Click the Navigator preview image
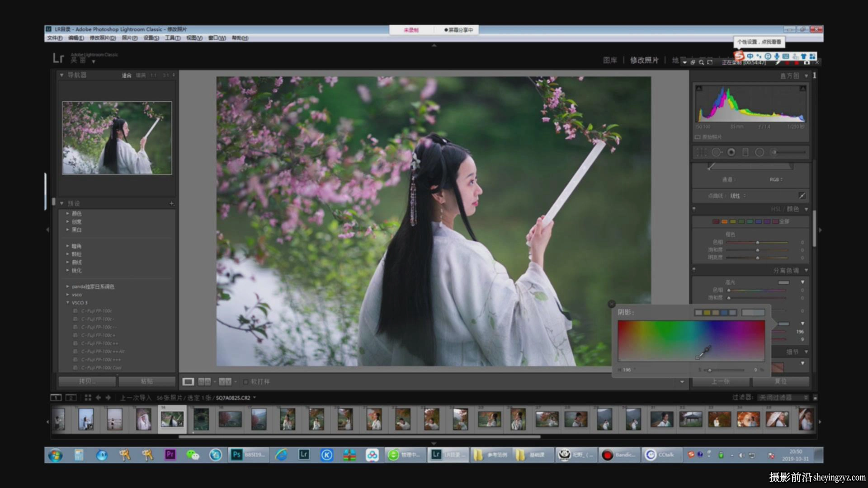This screenshot has width=868, height=488. [x=117, y=138]
